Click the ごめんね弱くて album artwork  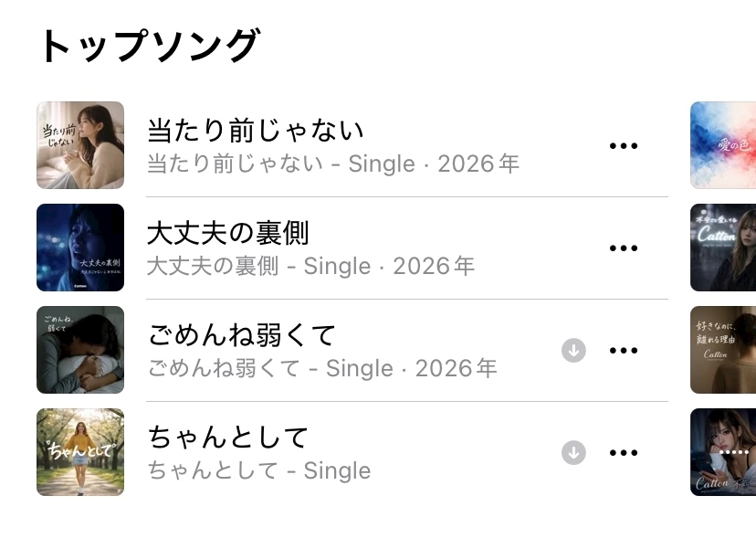[80, 350]
